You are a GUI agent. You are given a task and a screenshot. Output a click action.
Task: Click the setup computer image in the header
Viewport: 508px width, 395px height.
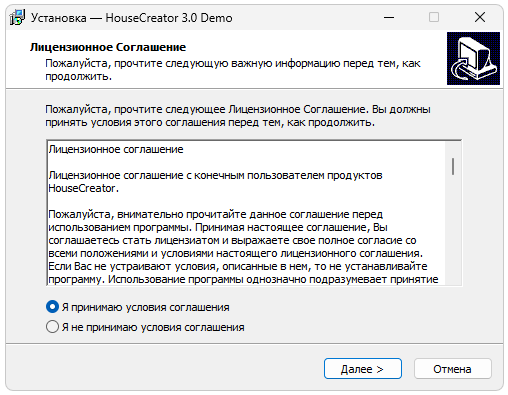point(473,58)
